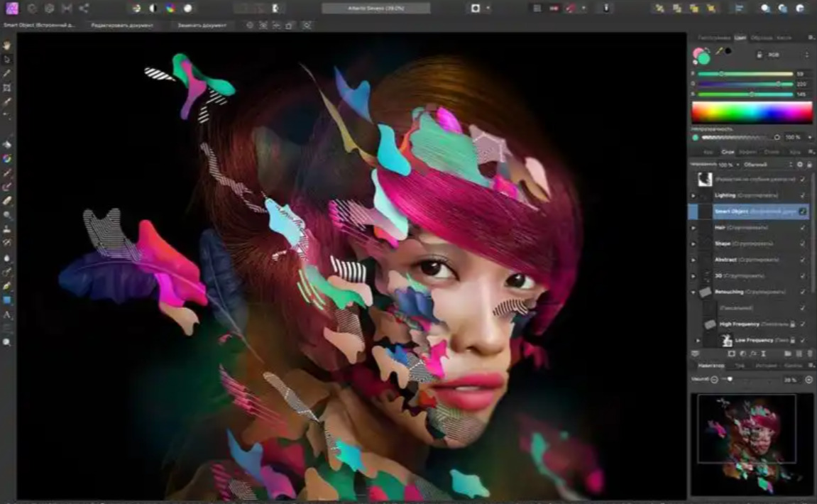
Task: Switch to the Layers (Слои) tab
Action: [x=728, y=152]
